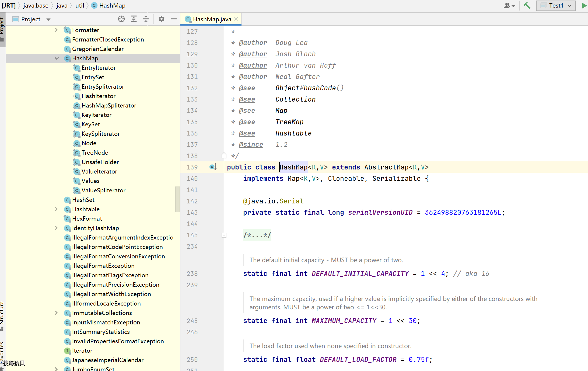Screen dimensions: 588x371
Task: Select EntrySet in the project tree
Action: [x=93, y=77]
